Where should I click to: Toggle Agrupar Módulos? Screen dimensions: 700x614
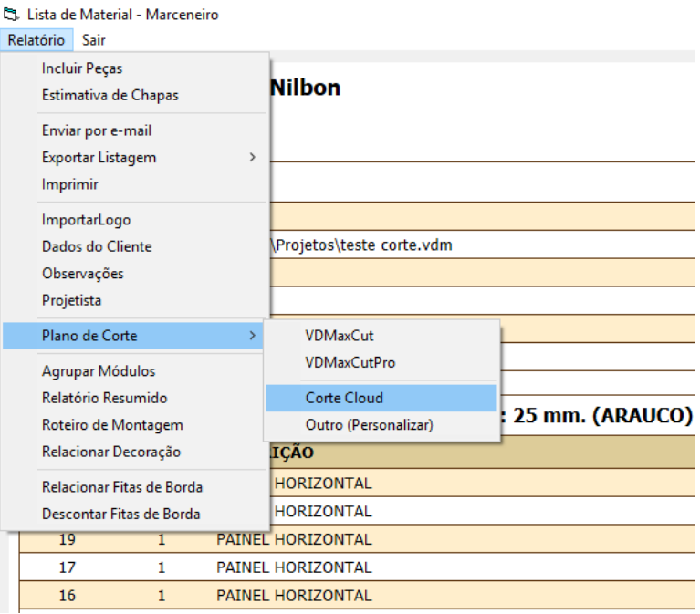(99, 371)
